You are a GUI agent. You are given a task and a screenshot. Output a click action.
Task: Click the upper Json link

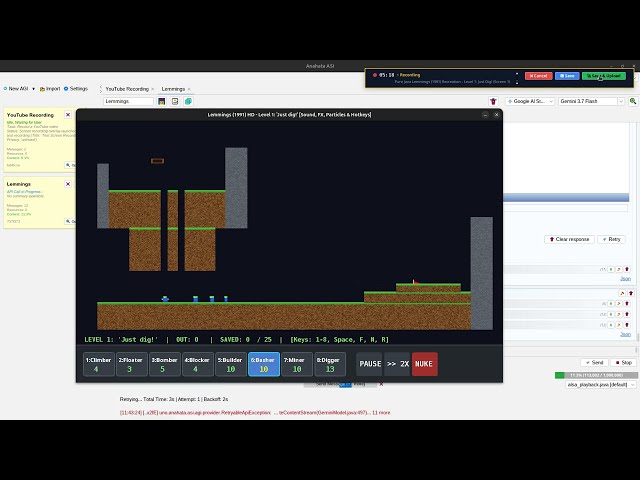coord(625,279)
